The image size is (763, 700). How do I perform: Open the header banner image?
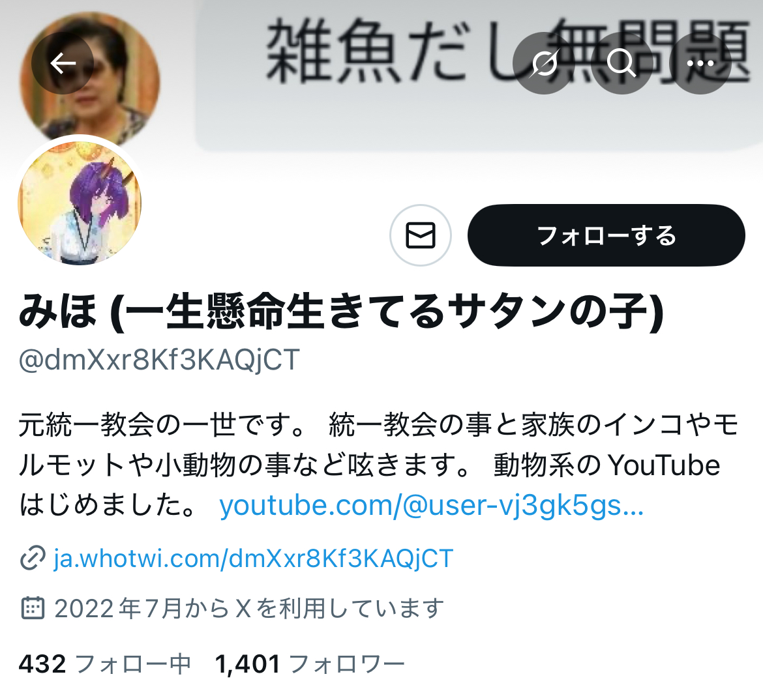(381, 78)
